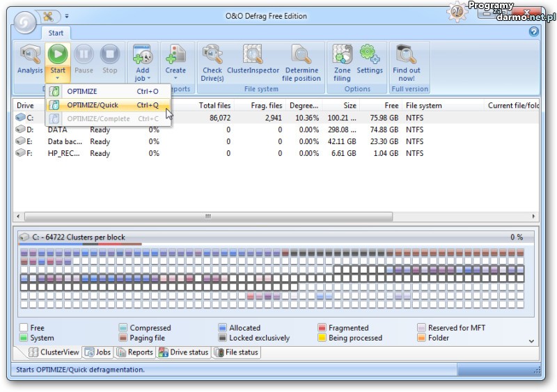This screenshot has height=392, width=557.
Task: Click the O&O application orb button
Action: pyautogui.click(x=24, y=22)
